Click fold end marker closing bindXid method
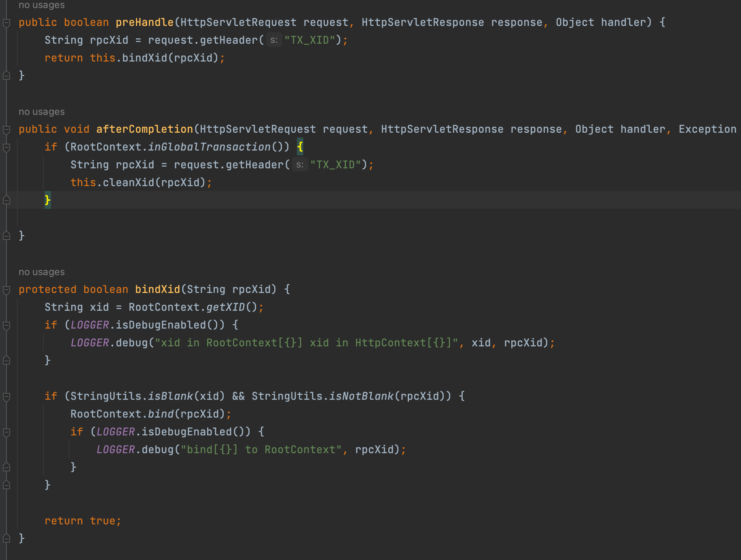Screen dimensions: 741x560 6,539
